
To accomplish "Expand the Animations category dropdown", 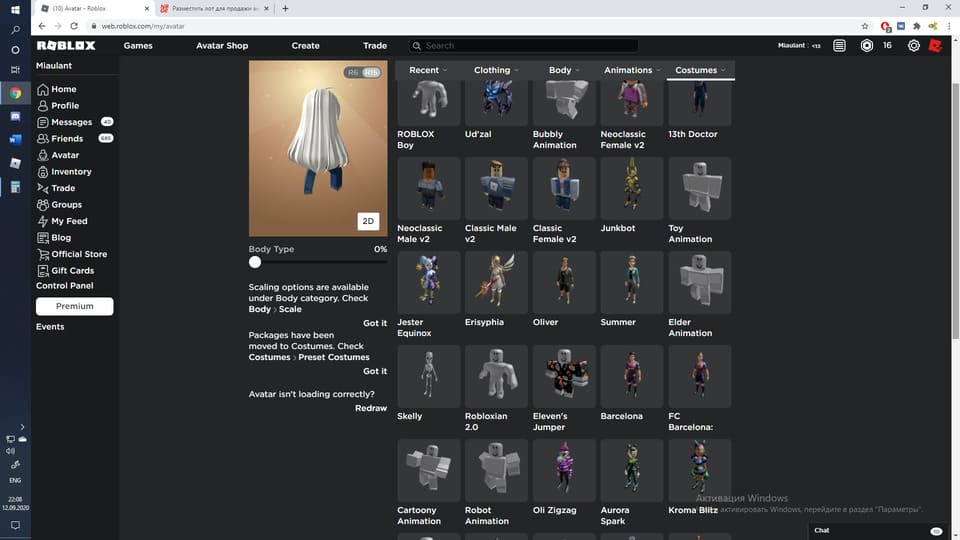I will click(633, 71).
